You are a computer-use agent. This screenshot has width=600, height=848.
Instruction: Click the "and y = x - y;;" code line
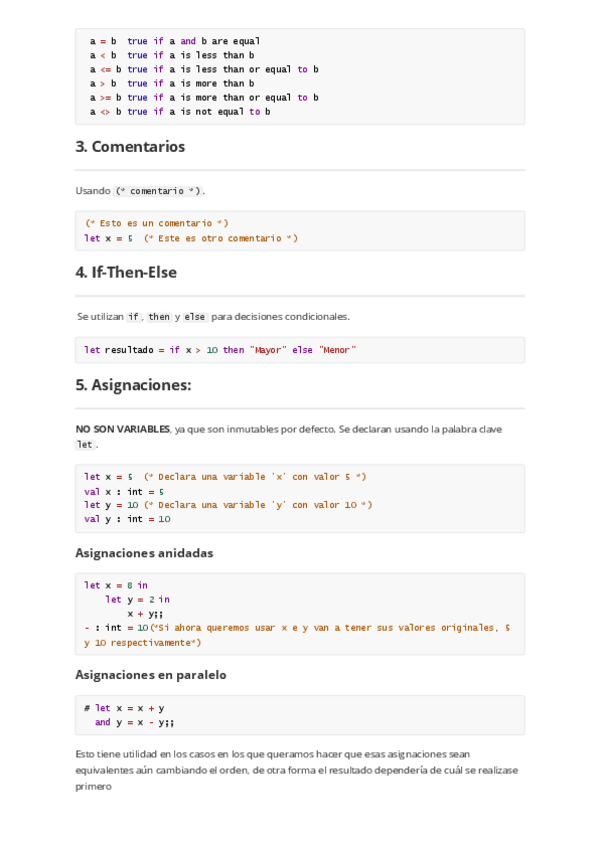point(136,722)
